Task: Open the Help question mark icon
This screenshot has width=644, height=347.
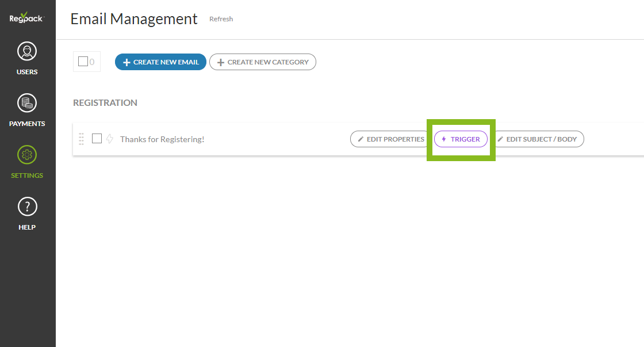Action: 27,207
